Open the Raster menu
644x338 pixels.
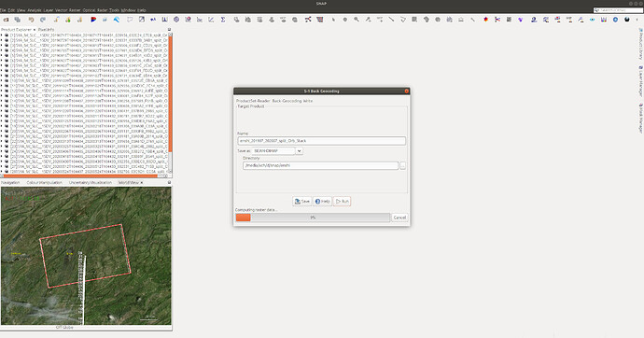[x=75, y=10]
